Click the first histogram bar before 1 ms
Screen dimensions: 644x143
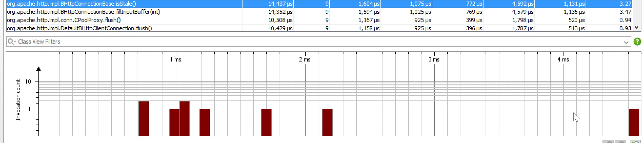click(144, 118)
